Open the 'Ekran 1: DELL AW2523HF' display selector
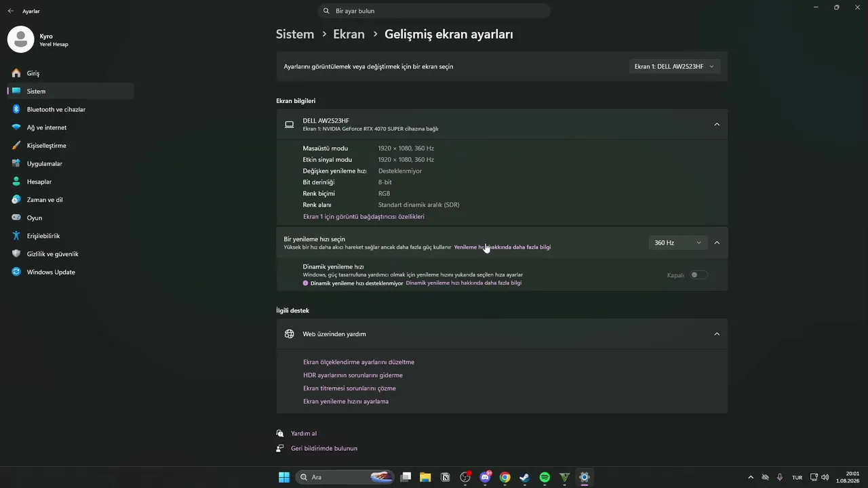 point(674,66)
